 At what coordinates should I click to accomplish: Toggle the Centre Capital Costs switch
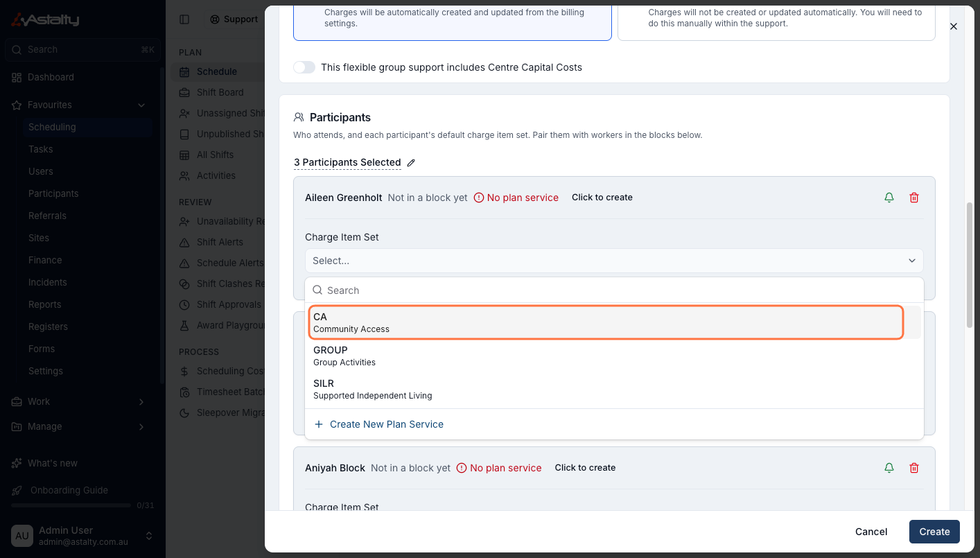(x=304, y=67)
